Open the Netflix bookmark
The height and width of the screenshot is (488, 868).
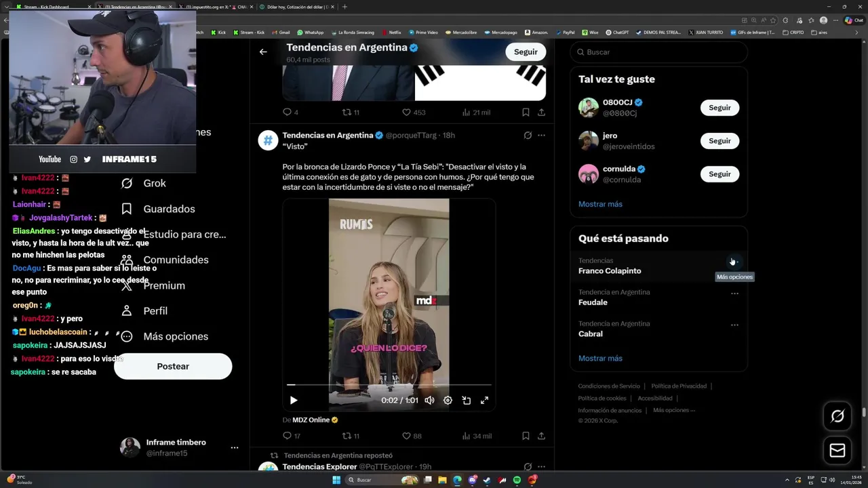[x=391, y=33]
